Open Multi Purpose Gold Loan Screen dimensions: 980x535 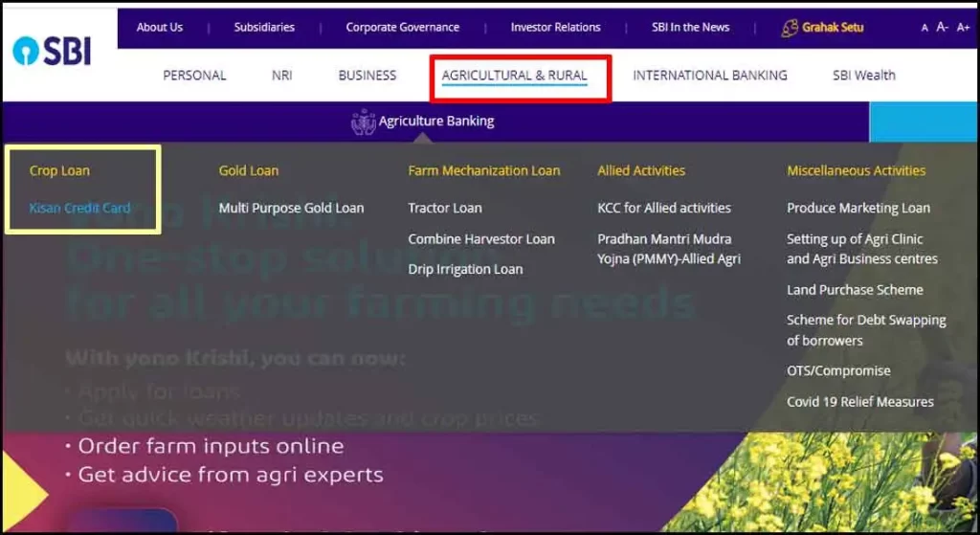click(x=291, y=208)
